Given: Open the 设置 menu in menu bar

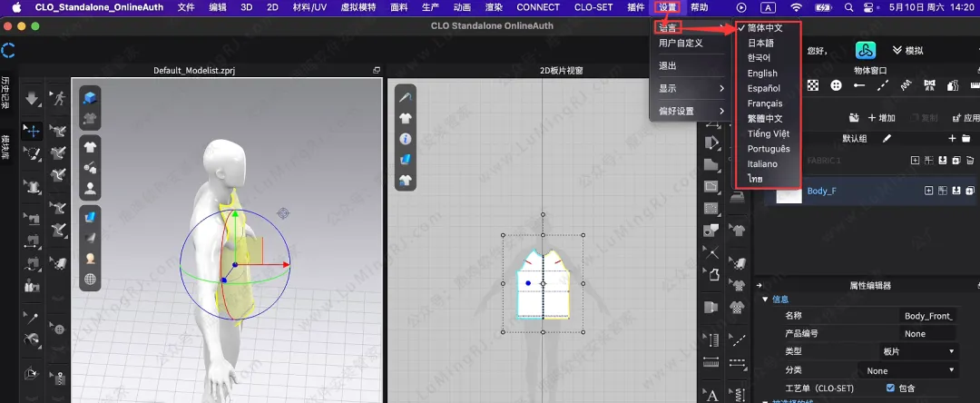Looking at the screenshot, I should 668,7.
